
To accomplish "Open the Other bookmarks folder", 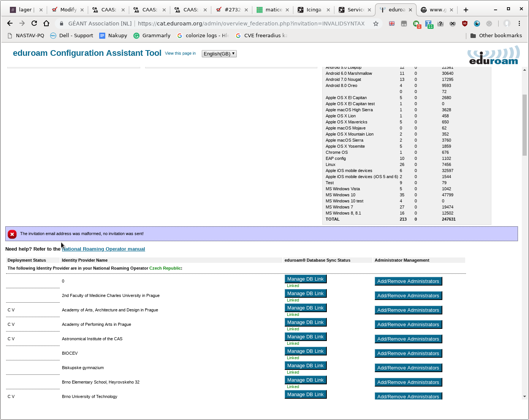I will [496, 35].
